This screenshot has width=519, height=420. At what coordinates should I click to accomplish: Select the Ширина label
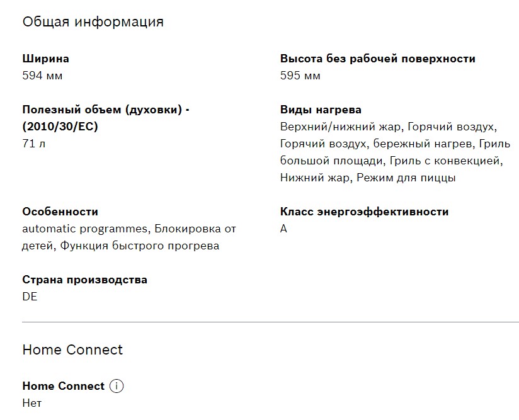click(x=45, y=59)
